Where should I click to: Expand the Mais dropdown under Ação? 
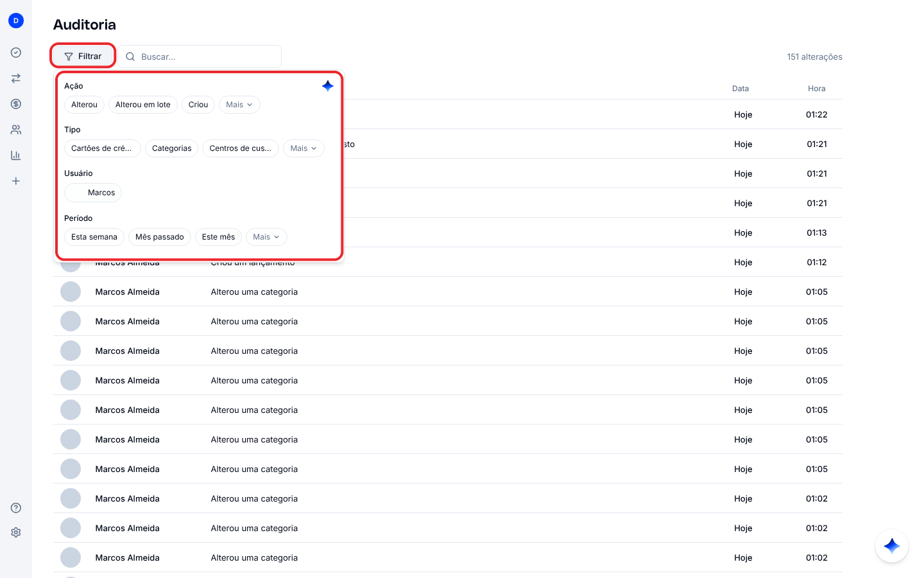point(239,105)
